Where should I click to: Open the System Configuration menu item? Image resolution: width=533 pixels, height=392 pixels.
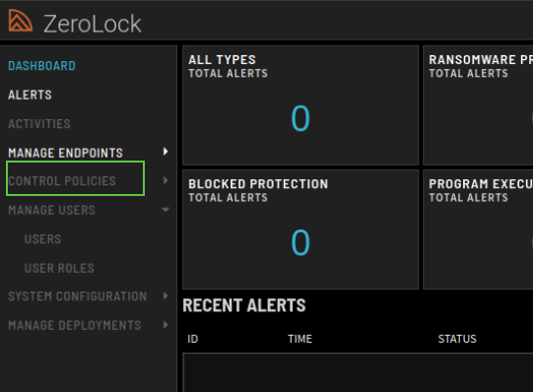pyautogui.click(x=78, y=296)
